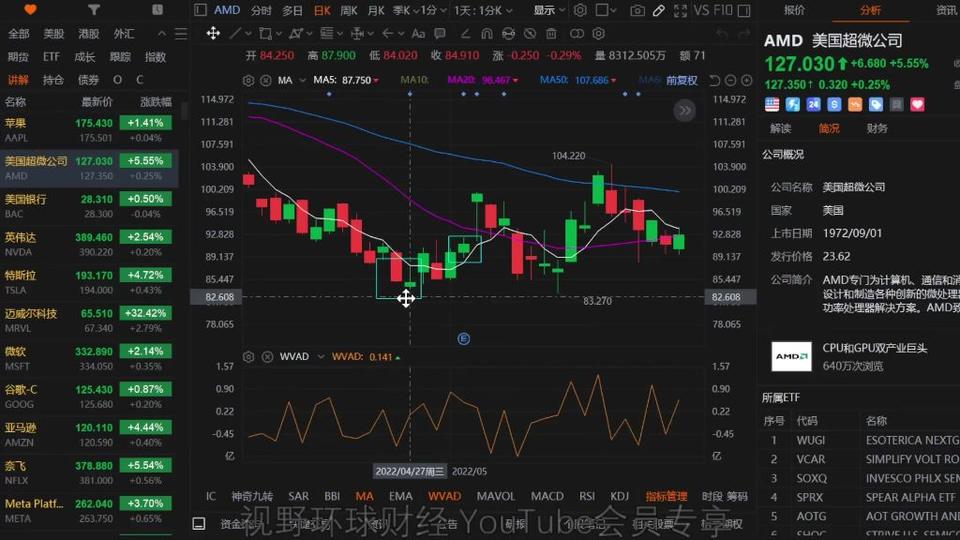This screenshot has width=960, height=540.
Task: Open the 美股 watchlist tab
Action: point(53,34)
